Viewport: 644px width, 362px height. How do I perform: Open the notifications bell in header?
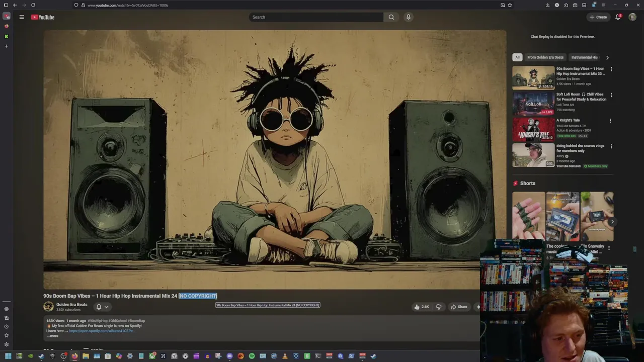(x=618, y=17)
